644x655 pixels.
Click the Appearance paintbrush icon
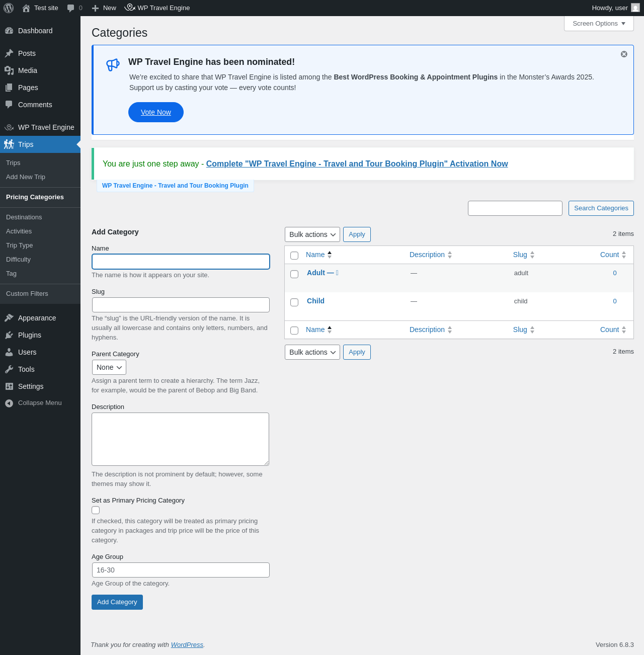click(x=9, y=318)
